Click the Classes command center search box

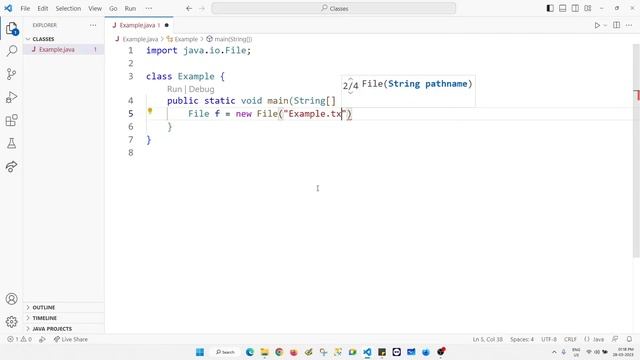(334, 8)
